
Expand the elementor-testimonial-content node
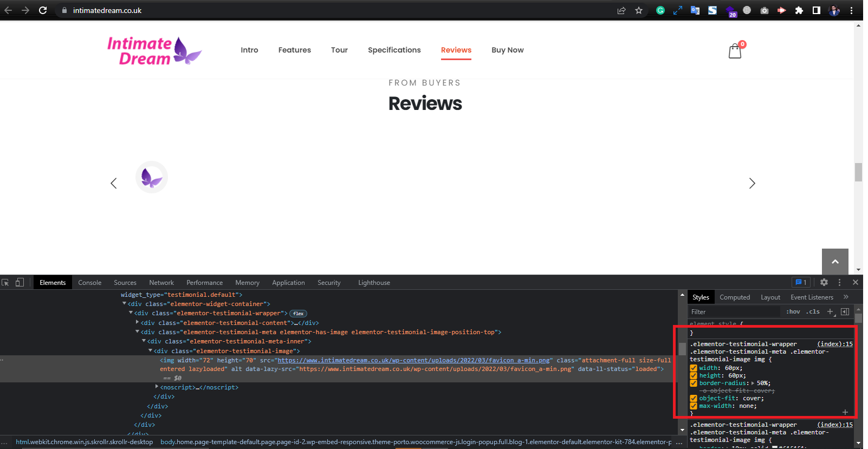137,322
